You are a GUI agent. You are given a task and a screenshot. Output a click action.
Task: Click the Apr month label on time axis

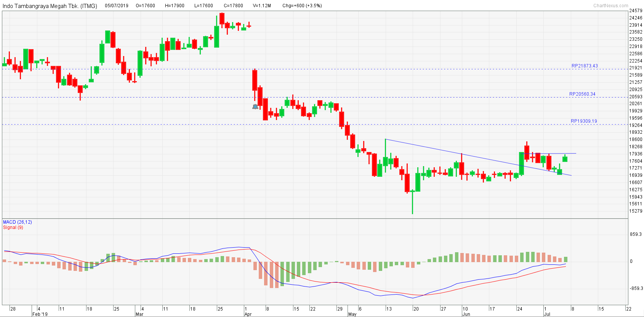click(248, 314)
